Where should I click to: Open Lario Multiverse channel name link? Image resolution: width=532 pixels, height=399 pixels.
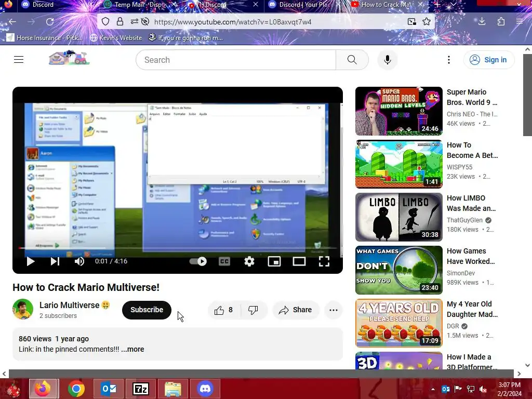tap(70, 305)
